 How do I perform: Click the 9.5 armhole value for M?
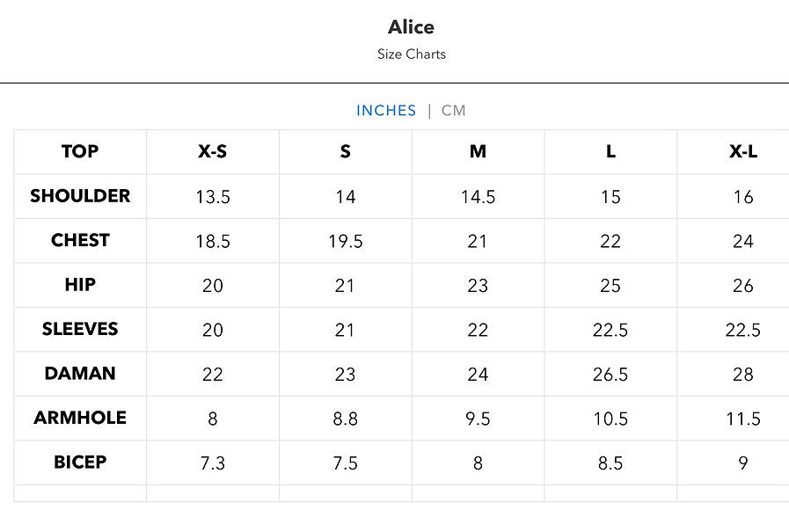click(478, 419)
